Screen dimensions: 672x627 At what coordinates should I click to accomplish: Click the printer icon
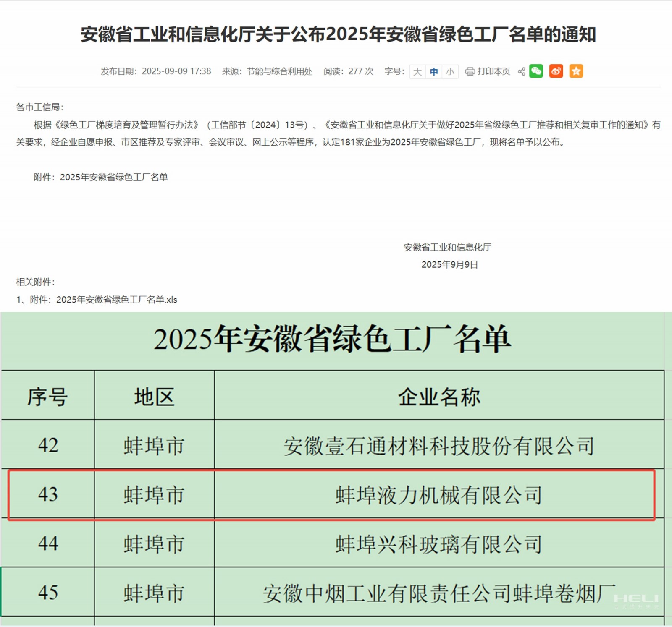pyautogui.click(x=469, y=71)
